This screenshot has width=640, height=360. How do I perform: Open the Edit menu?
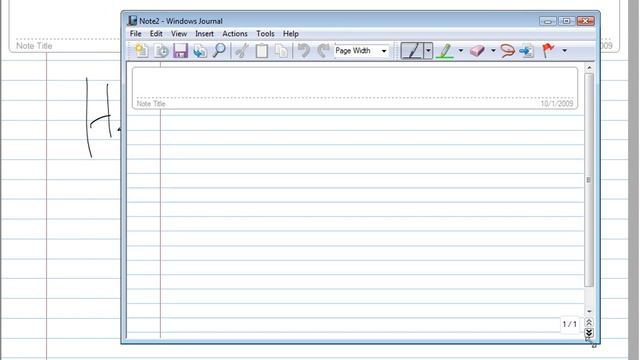click(x=156, y=33)
